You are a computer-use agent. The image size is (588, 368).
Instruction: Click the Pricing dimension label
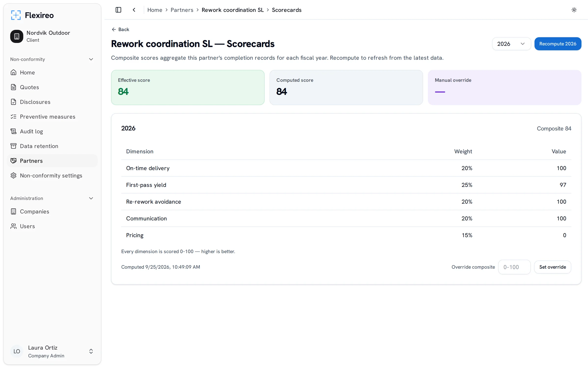coord(135,235)
